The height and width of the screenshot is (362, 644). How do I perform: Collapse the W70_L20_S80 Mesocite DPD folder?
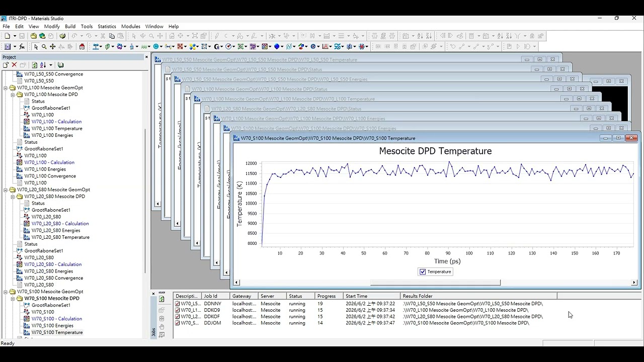(13, 197)
